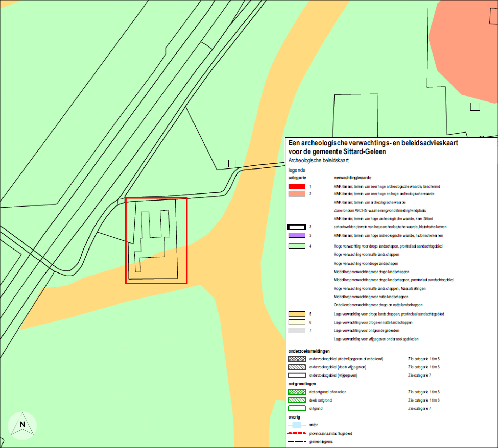Viewport: 498px width, 448px height.
Task: Click the 'overig' section heading
Action: 294,417
